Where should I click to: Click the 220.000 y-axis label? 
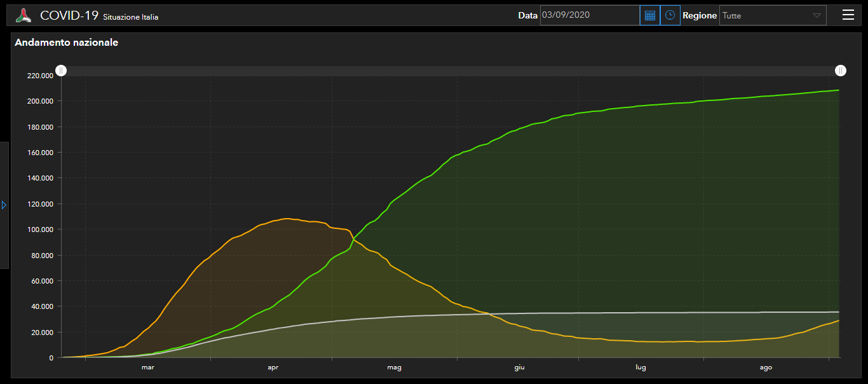[x=40, y=76]
